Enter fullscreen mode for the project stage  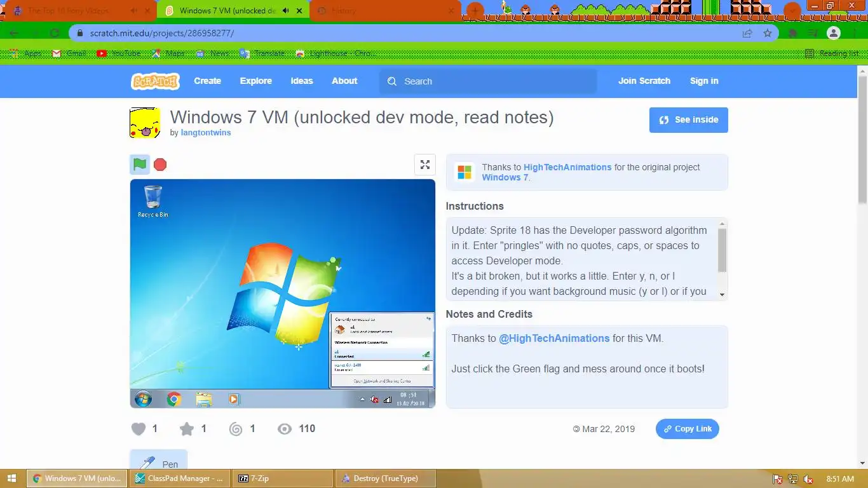point(425,165)
